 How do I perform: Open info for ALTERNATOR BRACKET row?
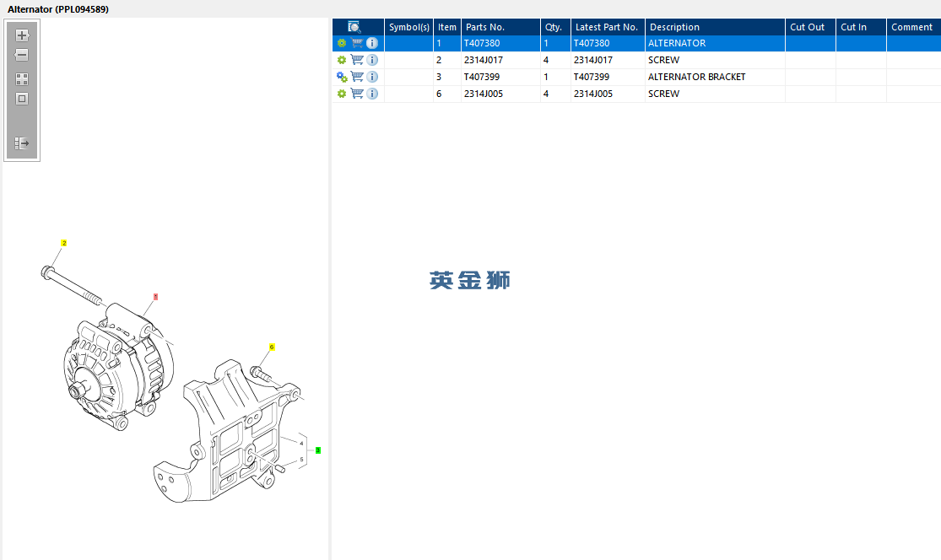coord(372,77)
